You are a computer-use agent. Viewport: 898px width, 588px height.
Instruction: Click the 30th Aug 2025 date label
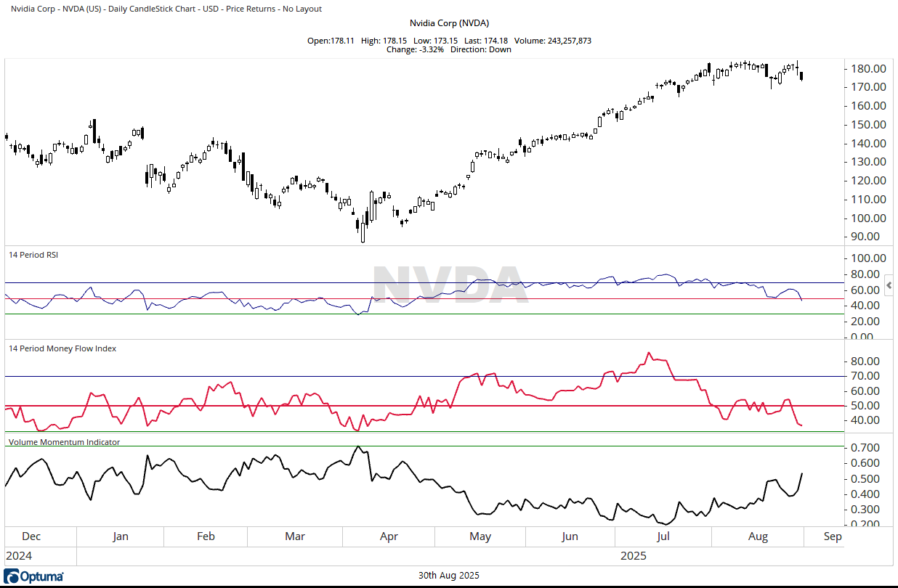448,576
